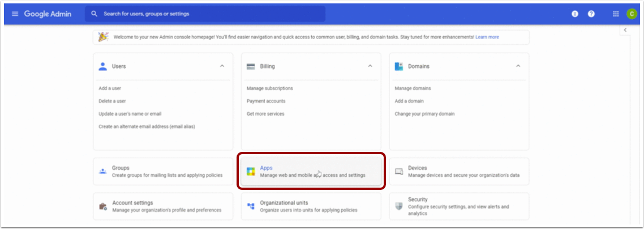
Task: Click the search magnifier icon
Action: 95,14
